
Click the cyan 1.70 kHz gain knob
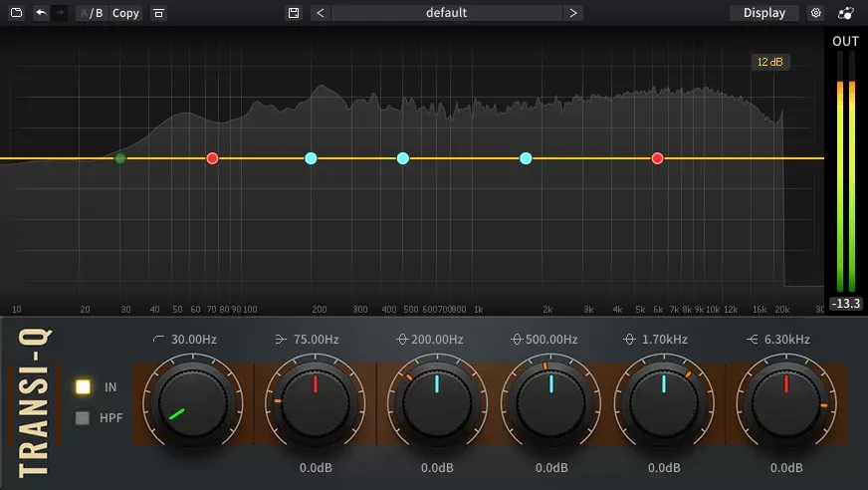[x=664, y=402]
